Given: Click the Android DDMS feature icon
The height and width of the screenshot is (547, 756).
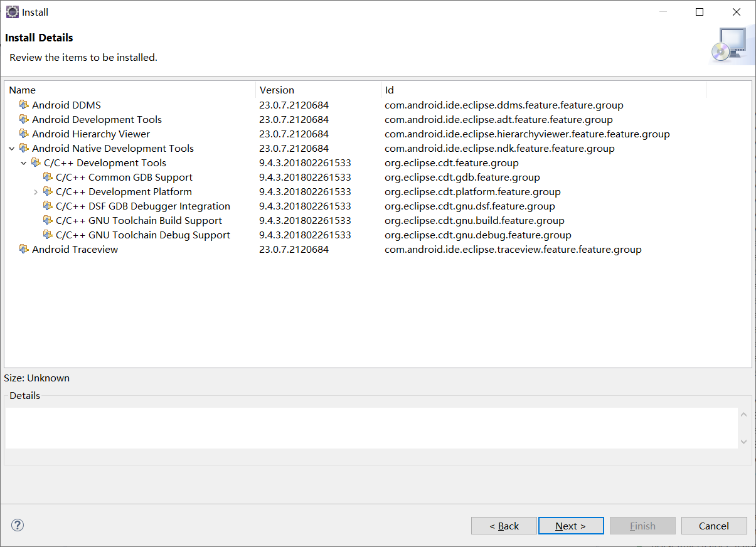Looking at the screenshot, I should tap(24, 105).
